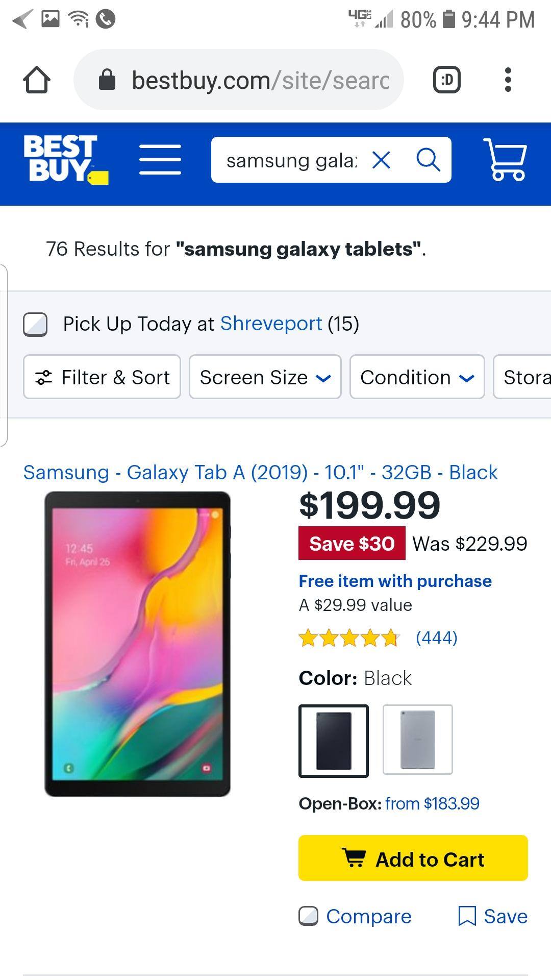Tap the Galaxy Tab A product image
The image size is (551, 980).
click(x=138, y=643)
